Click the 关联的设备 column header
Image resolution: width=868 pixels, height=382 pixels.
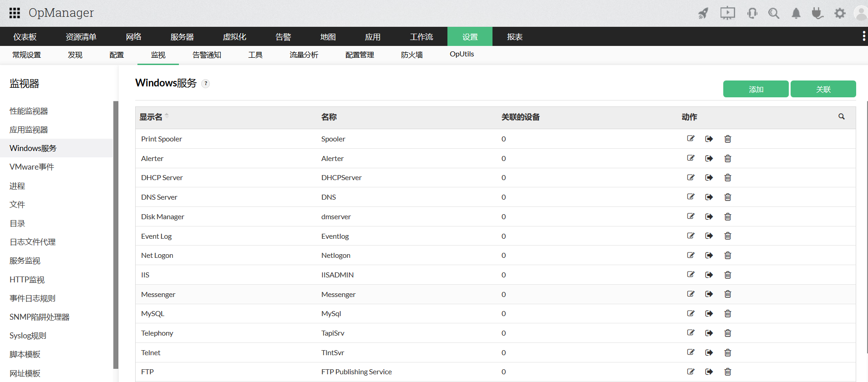521,117
